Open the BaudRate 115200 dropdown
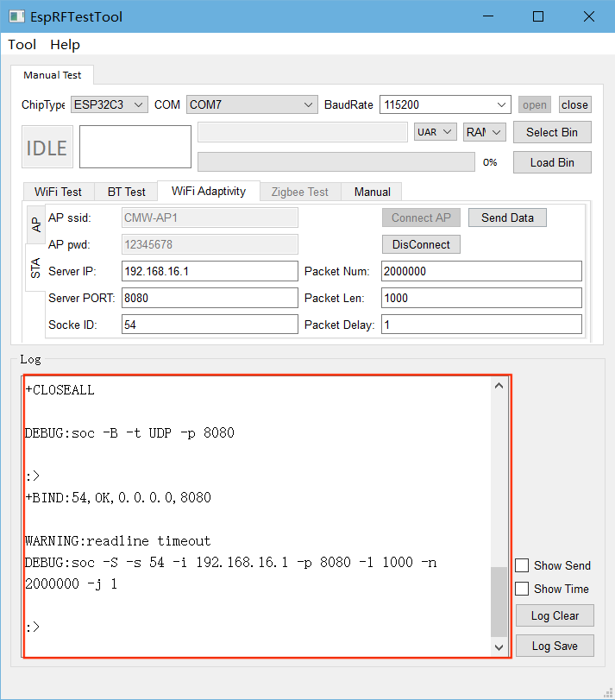Screen dimensions: 615x700 [445, 104]
